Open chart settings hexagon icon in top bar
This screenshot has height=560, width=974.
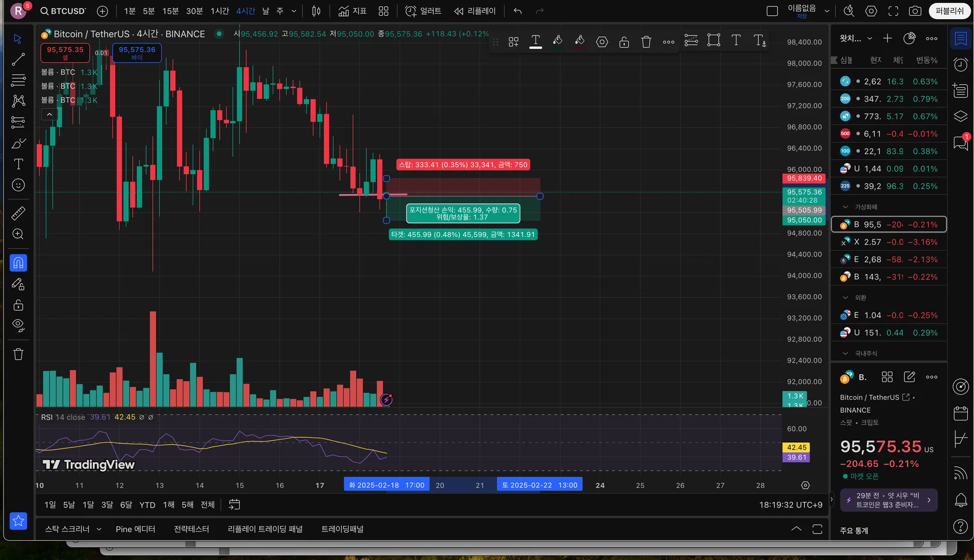(871, 11)
